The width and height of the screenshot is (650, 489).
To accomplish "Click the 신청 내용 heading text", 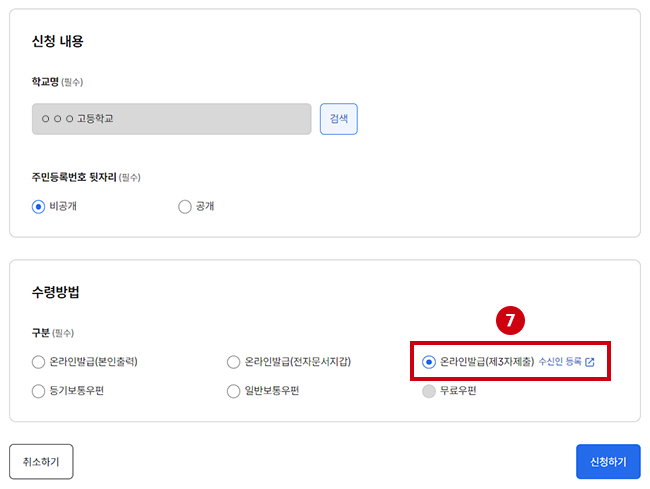I will pyautogui.click(x=58, y=41).
